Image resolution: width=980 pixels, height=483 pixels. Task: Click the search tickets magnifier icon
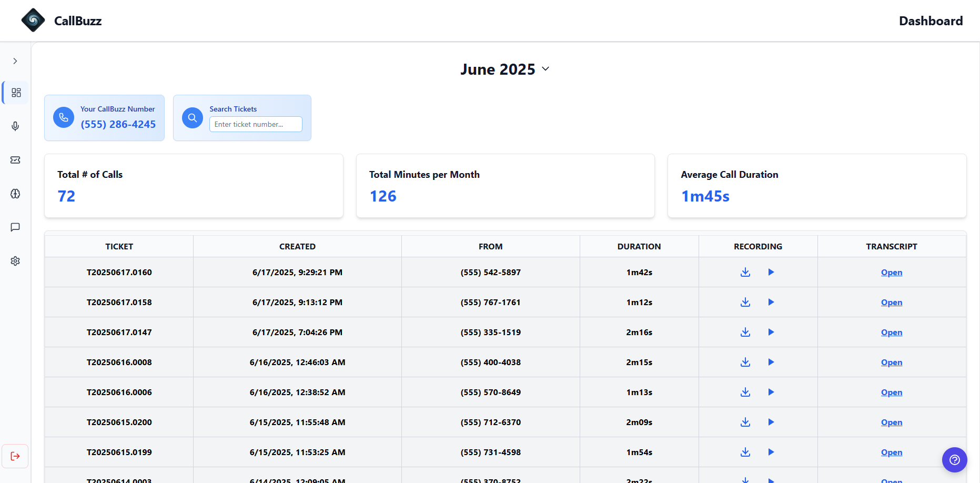[x=193, y=118]
